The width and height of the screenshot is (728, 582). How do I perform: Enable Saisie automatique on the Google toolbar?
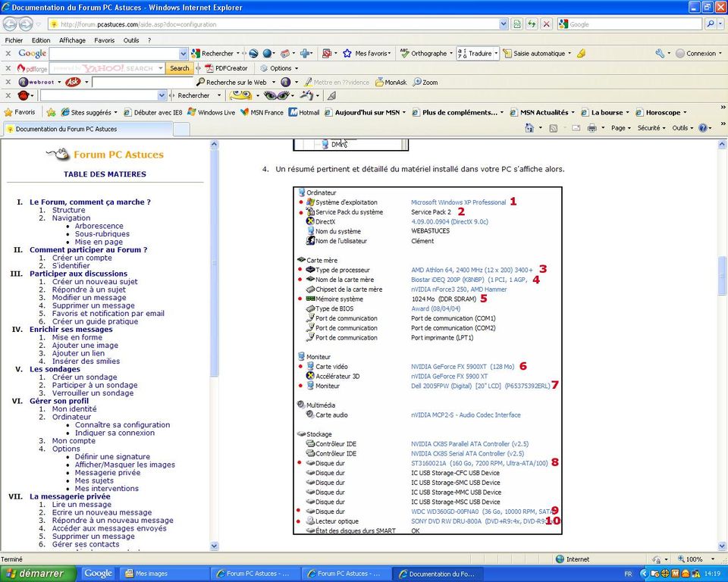click(540, 53)
